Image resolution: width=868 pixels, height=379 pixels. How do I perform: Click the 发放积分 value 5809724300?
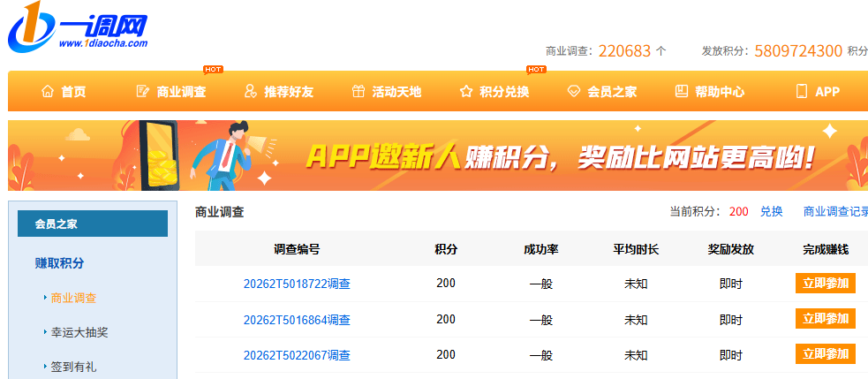(x=798, y=51)
